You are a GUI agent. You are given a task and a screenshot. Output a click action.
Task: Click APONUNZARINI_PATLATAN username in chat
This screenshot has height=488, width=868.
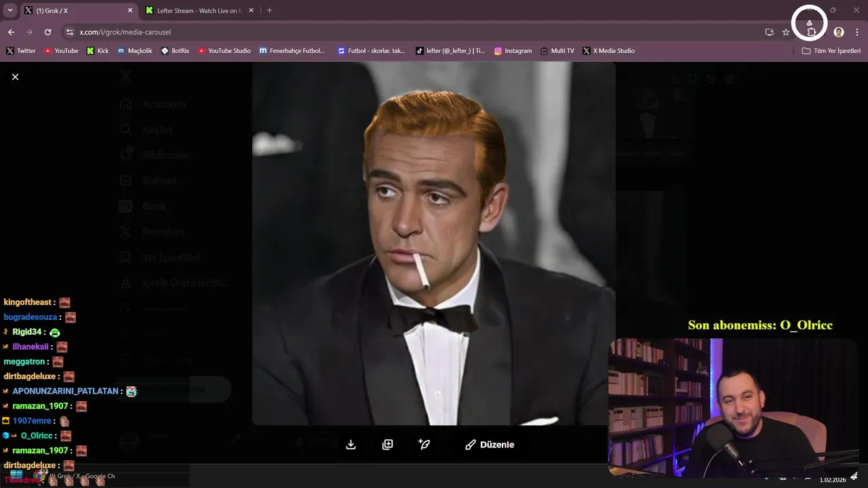[66, 391]
